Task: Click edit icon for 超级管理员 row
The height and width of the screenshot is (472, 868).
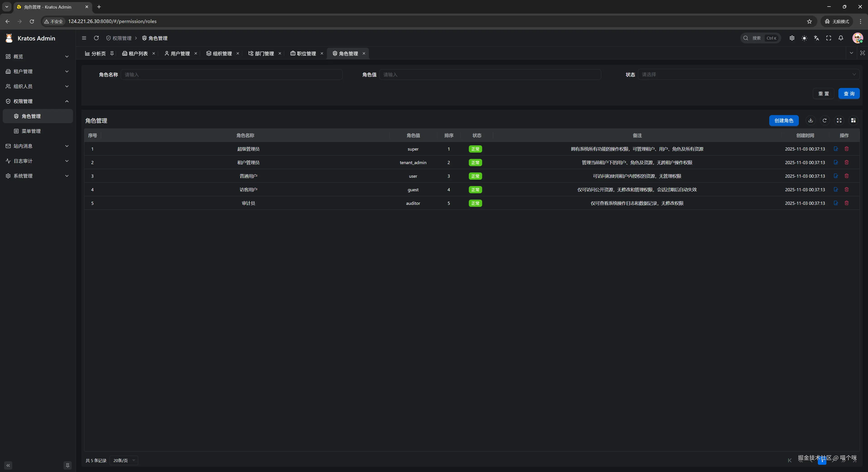Action: (x=836, y=149)
